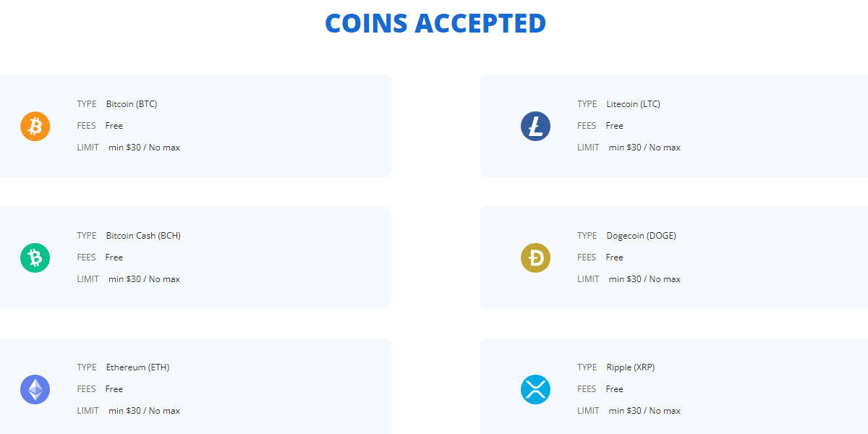868x434 pixels.
Task: Click the Bitcoin Cash (BCH) name
Action: tap(143, 236)
